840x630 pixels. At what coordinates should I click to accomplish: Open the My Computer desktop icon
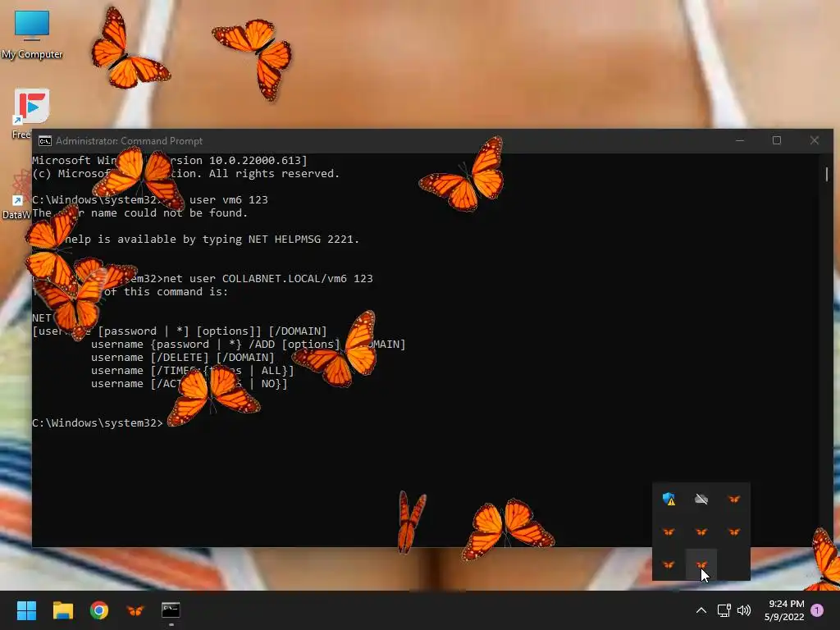[x=32, y=34]
